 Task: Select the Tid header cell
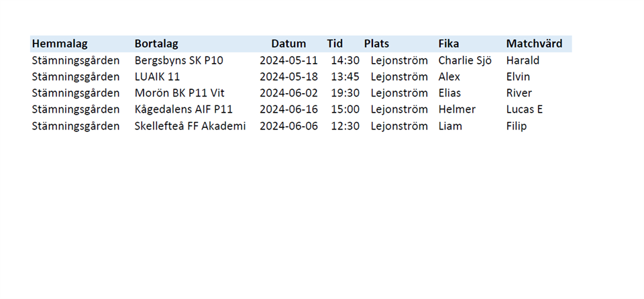click(x=335, y=44)
